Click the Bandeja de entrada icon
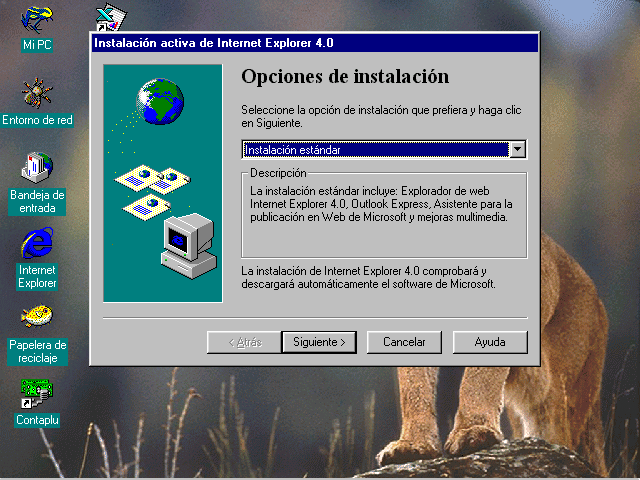640x480 pixels. pos(37,167)
